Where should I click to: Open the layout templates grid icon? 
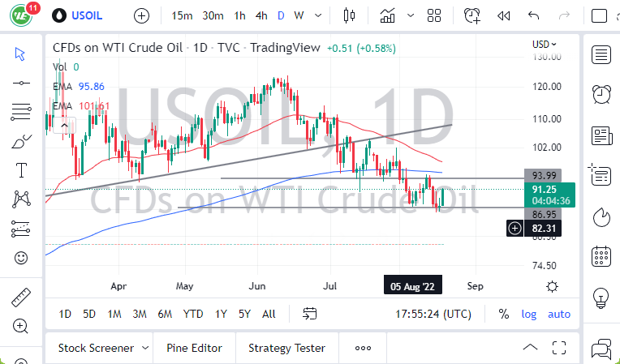point(434,15)
